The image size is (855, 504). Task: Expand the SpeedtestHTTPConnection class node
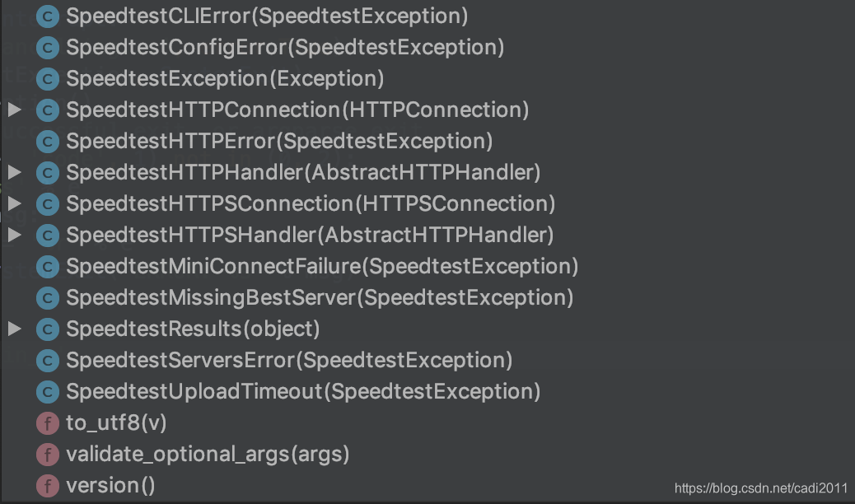point(15,110)
